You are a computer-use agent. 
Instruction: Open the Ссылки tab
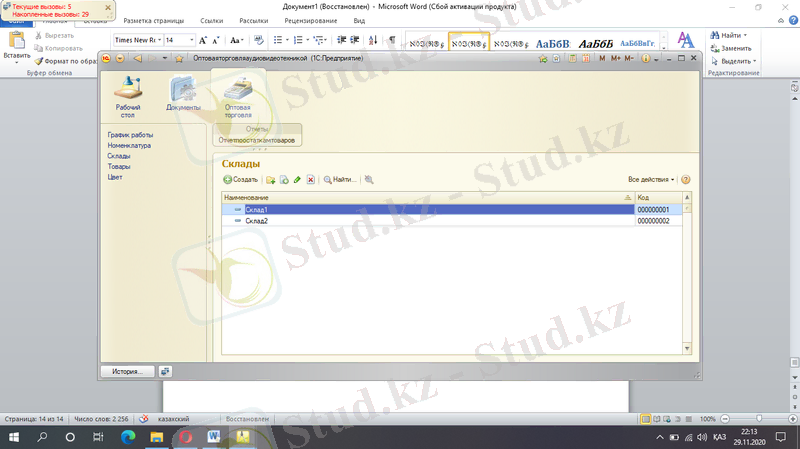pos(211,21)
